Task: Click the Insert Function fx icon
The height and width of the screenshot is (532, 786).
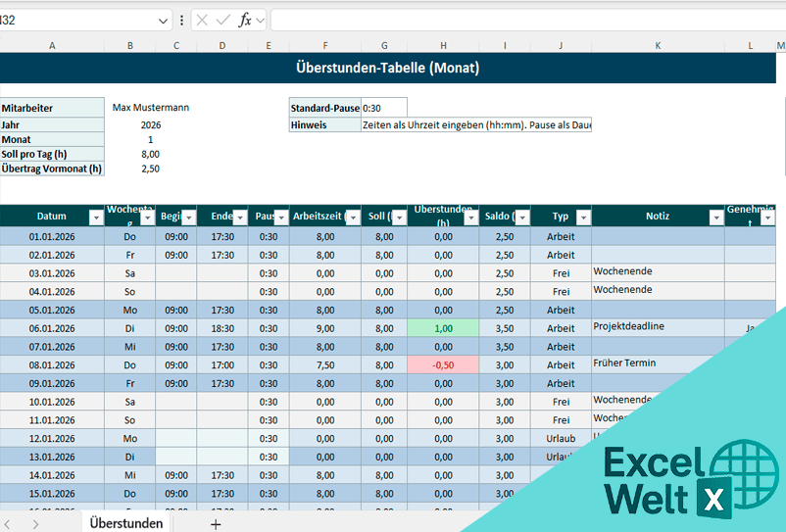Action: pyautogui.click(x=245, y=20)
